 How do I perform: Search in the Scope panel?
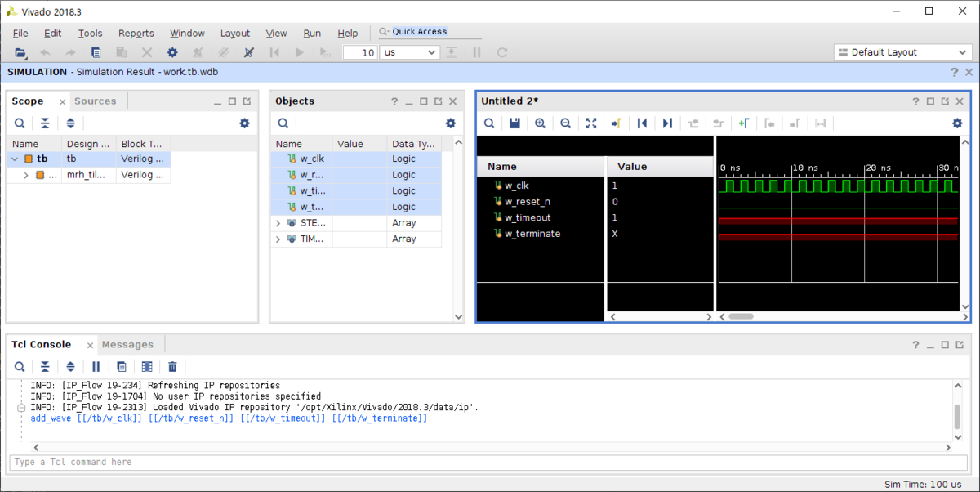20,123
